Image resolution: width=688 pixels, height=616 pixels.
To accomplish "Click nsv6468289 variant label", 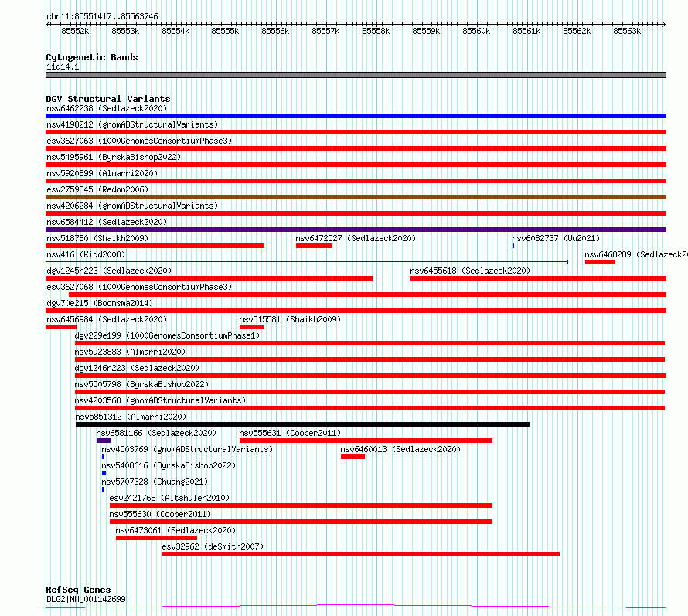I will [635, 254].
